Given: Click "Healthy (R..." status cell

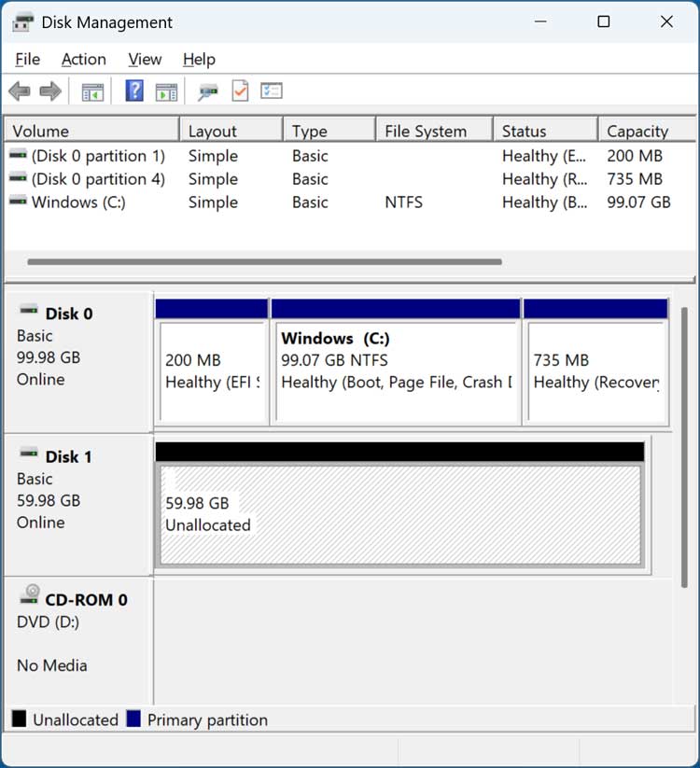Looking at the screenshot, I should coord(545,179).
